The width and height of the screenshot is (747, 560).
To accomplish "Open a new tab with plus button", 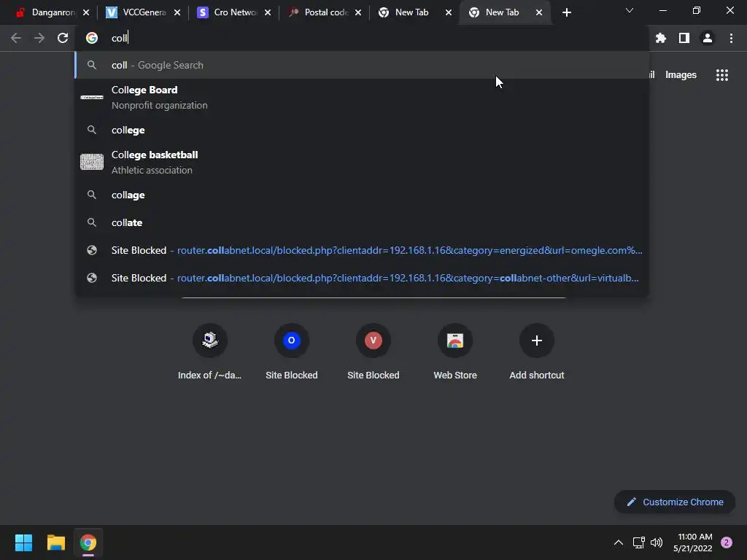I will click(x=566, y=12).
